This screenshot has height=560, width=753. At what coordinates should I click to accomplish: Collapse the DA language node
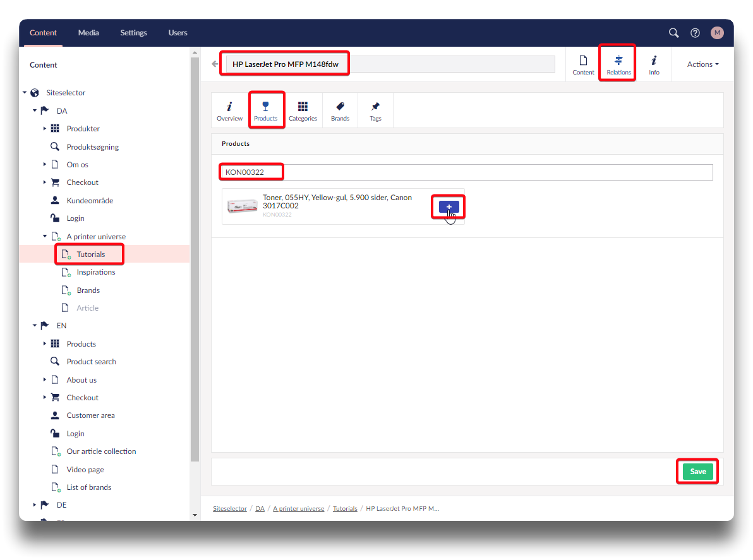point(35,110)
